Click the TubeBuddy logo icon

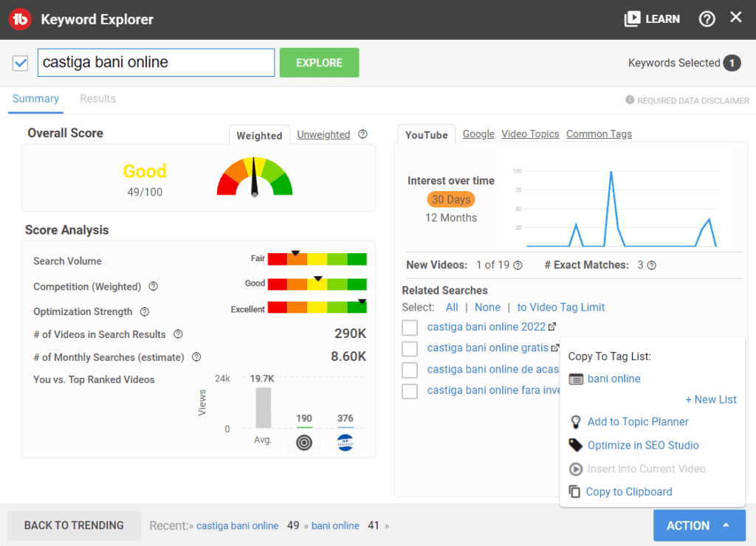click(20, 19)
